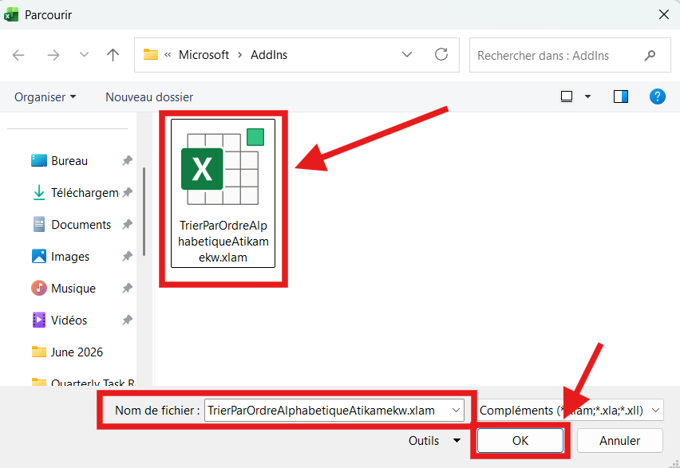680x468 pixels.
Task: Create a folder with Nouveau dossier
Action: pos(149,97)
